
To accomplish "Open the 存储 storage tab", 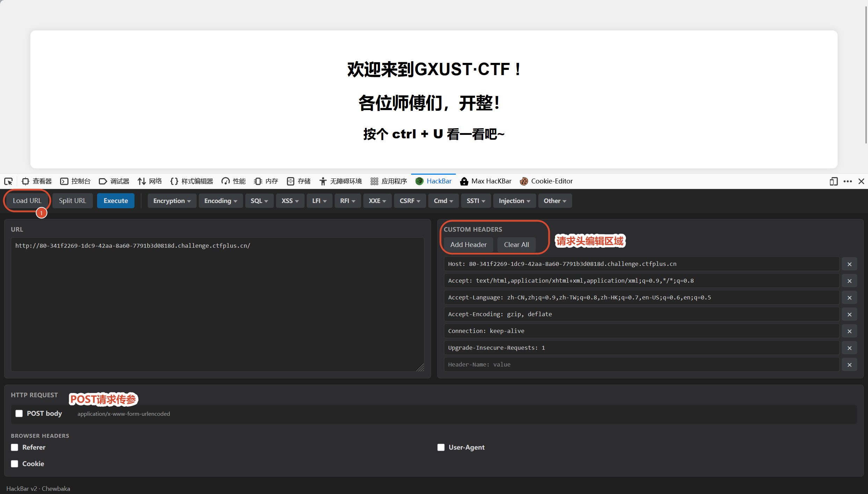I will coord(299,181).
